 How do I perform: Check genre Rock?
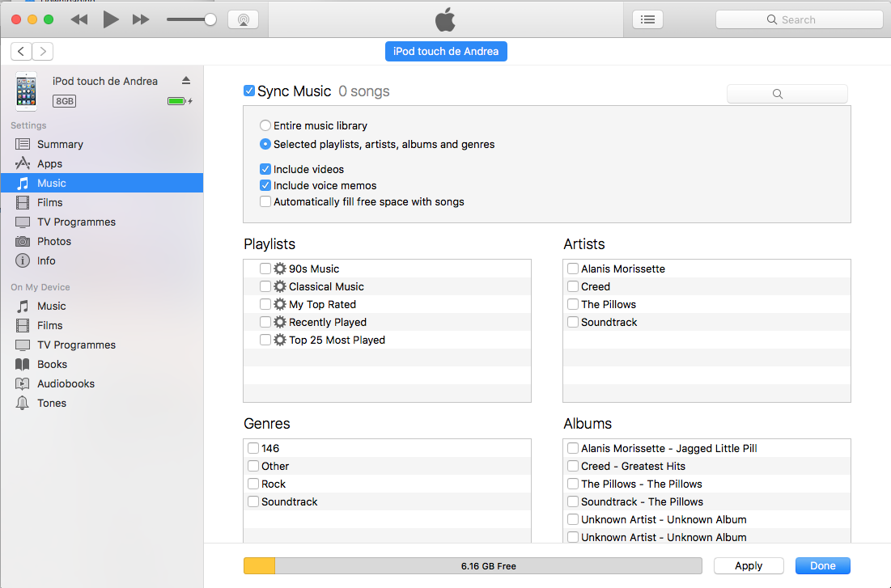point(253,484)
